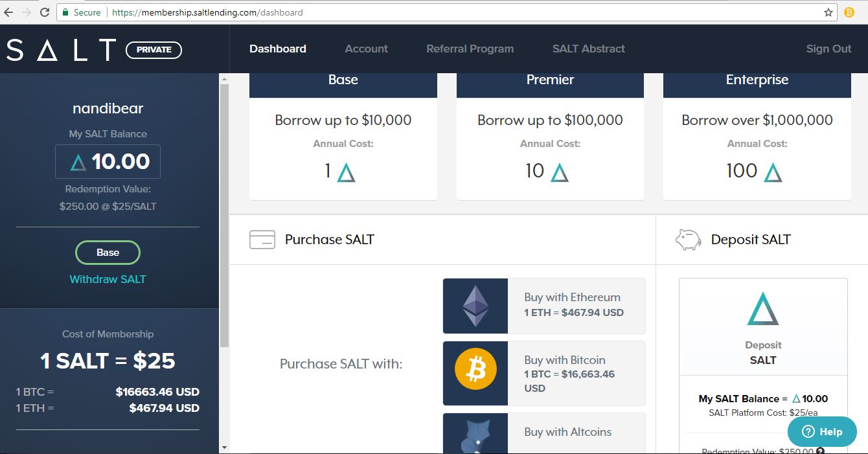The width and height of the screenshot is (868, 454).
Task: Open the SALT Abstract tab
Action: click(x=589, y=49)
